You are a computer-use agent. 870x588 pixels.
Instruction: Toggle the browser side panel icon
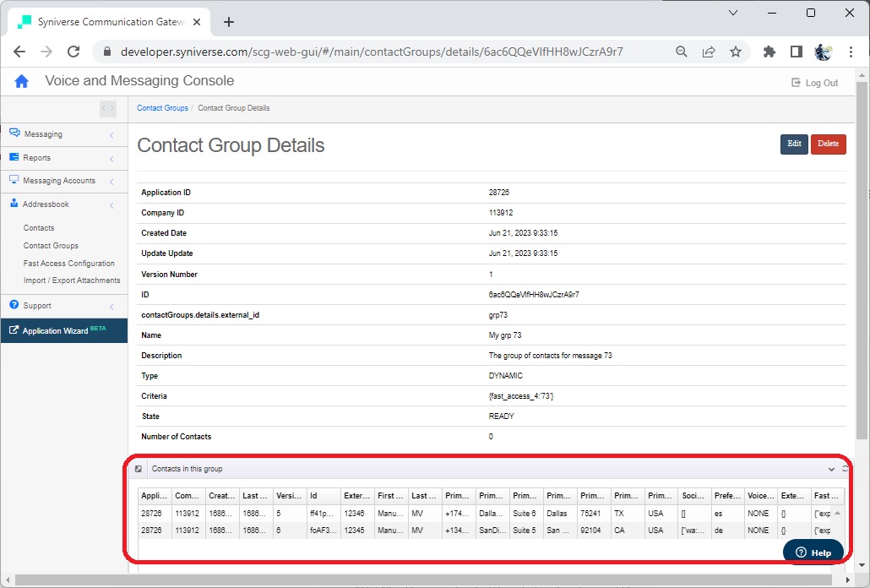(x=797, y=52)
